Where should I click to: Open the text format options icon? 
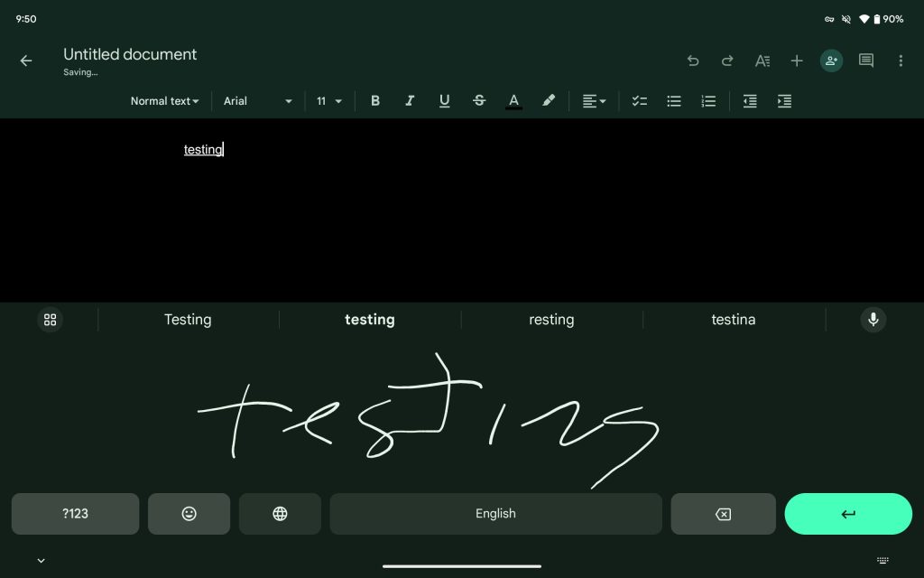click(x=762, y=61)
